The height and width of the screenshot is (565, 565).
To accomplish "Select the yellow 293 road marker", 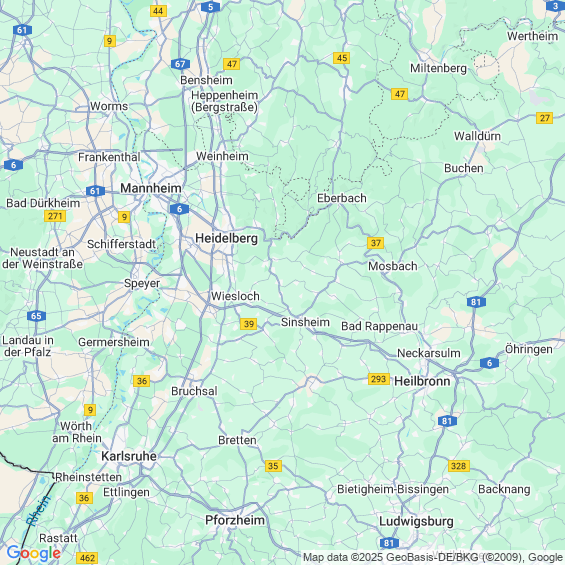I will 379,379.
